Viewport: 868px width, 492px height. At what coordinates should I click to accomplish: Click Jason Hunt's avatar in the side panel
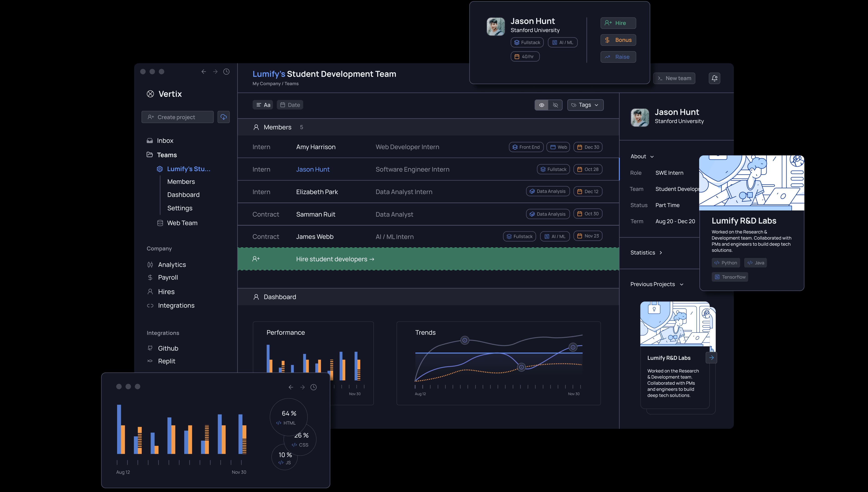pyautogui.click(x=640, y=118)
